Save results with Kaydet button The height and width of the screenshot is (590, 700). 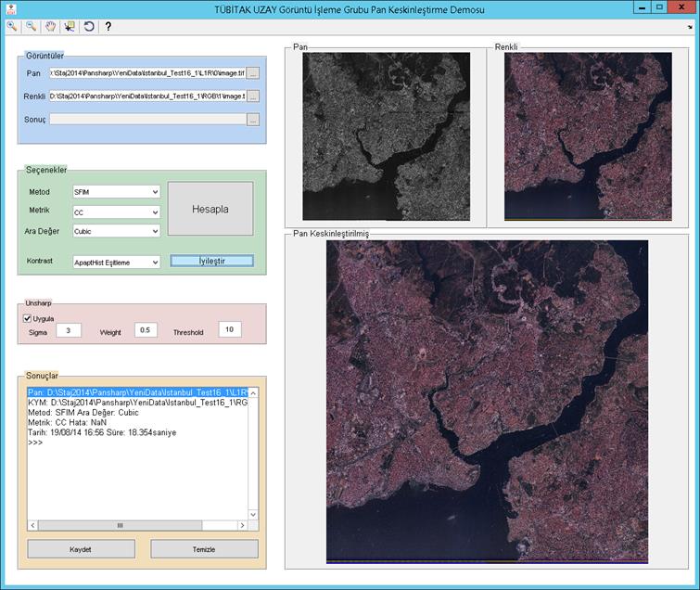[81, 549]
